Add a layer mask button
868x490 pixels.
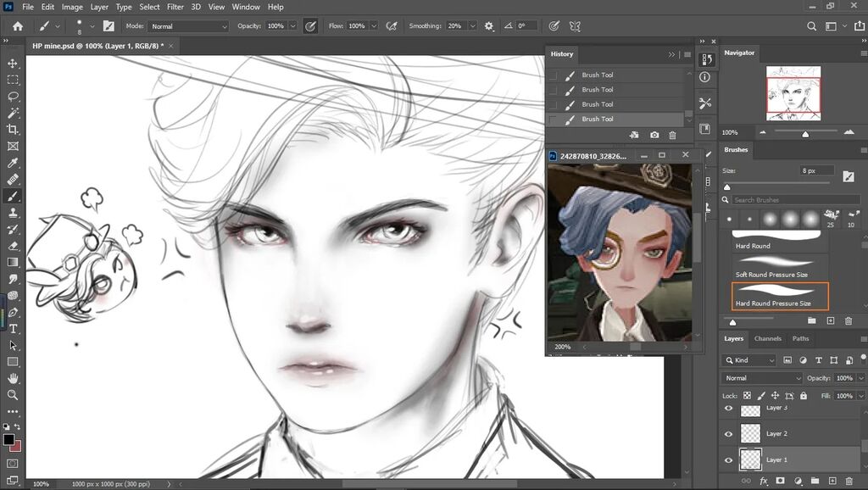coord(780,481)
